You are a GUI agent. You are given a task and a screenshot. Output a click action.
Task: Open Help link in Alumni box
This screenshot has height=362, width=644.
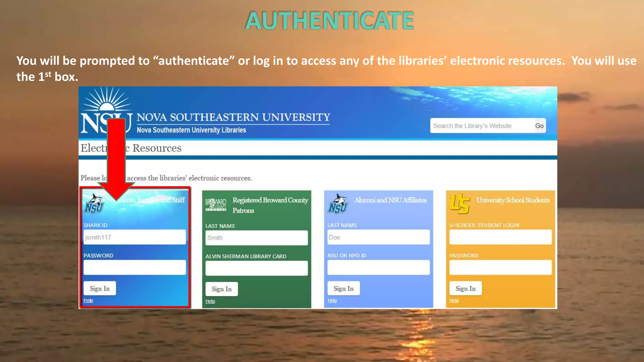pos(332,300)
